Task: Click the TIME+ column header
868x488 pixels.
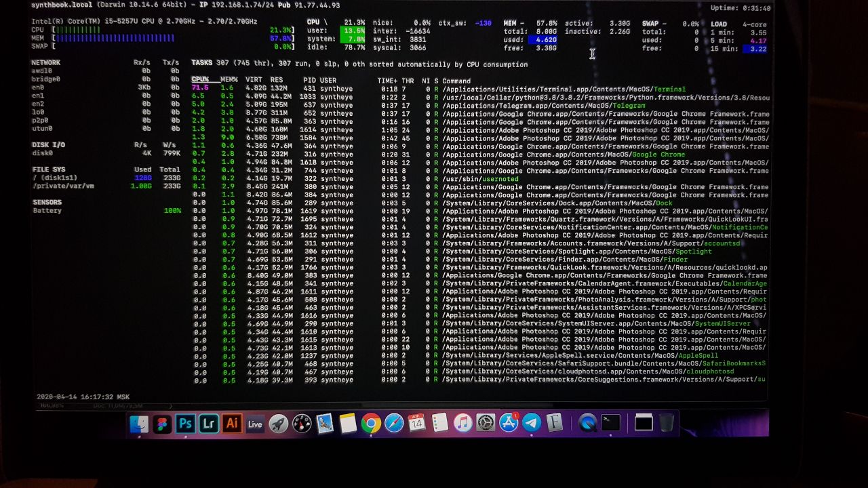Action: pyautogui.click(x=387, y=81)
